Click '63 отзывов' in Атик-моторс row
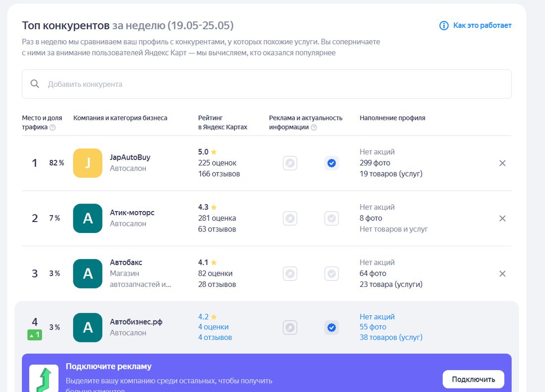Image resolution: width=545 pixels, height=392 pixels. [217, 229]
